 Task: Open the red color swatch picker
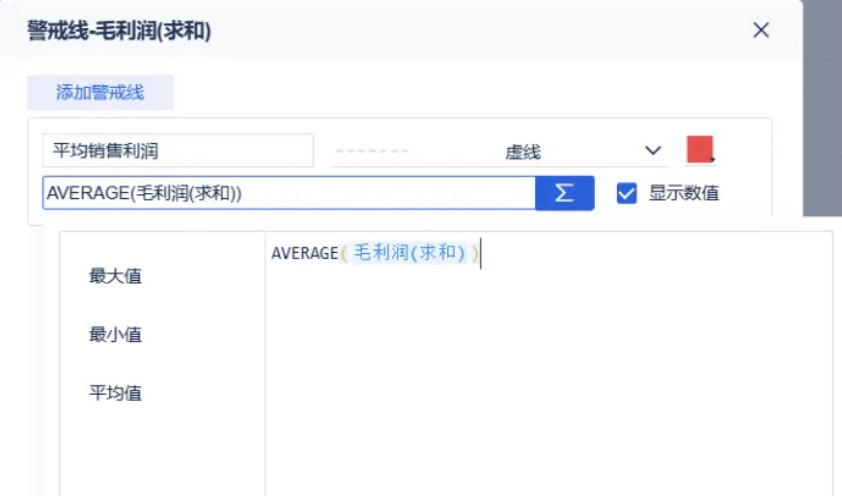(x=700, y=149)
